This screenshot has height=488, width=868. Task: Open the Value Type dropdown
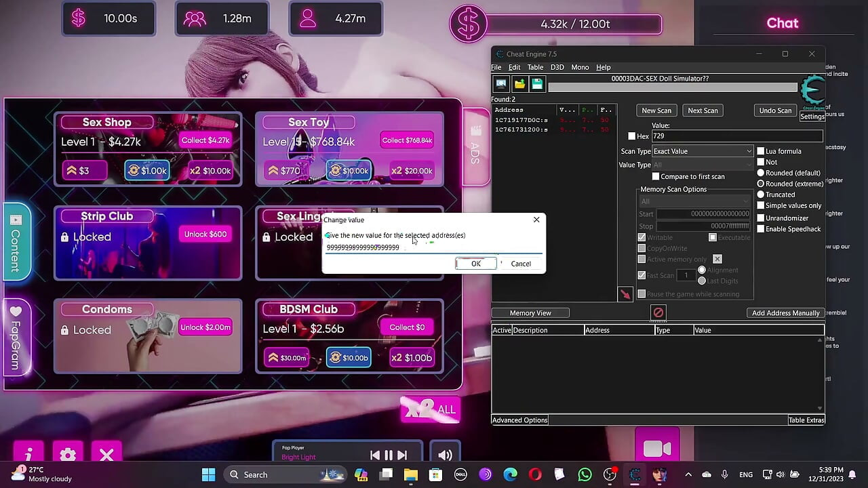tap(703, 165)
